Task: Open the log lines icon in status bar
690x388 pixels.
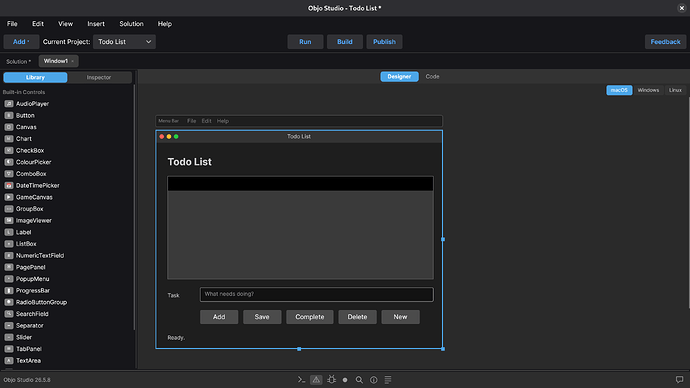Action: pos(388,380)
